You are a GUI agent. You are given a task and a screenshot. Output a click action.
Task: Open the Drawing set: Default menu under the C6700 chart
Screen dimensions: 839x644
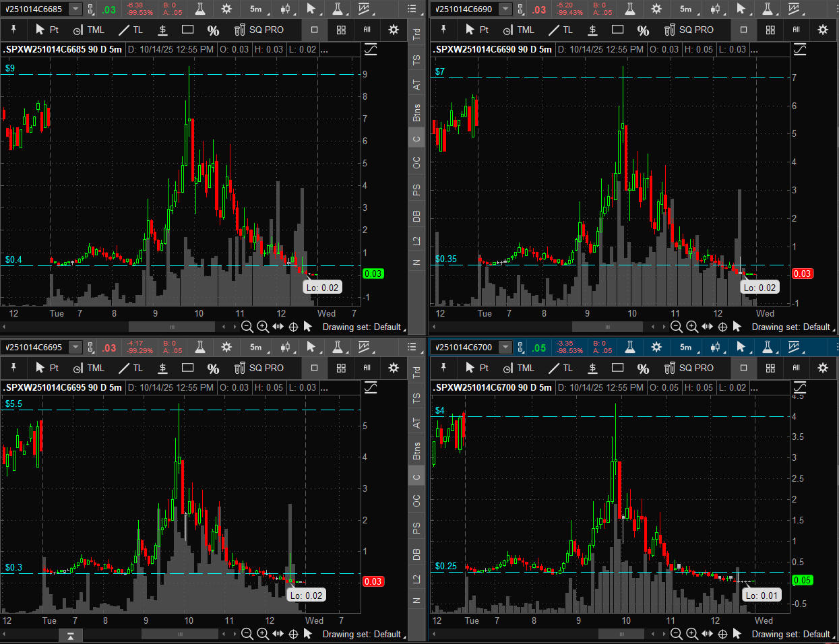click(x=791, y=634)
